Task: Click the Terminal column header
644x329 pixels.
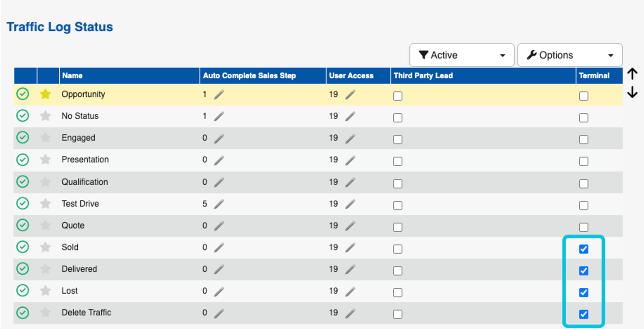Action: [x=594, y=76]
